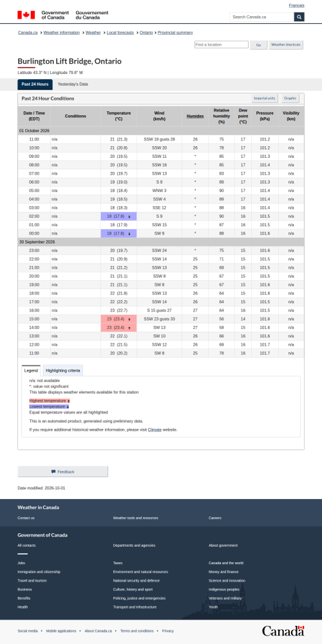Image resolution: width=322 pixels, height=644 pixels.
Task: Open Privacy footer link
Action: pos(168,631)
